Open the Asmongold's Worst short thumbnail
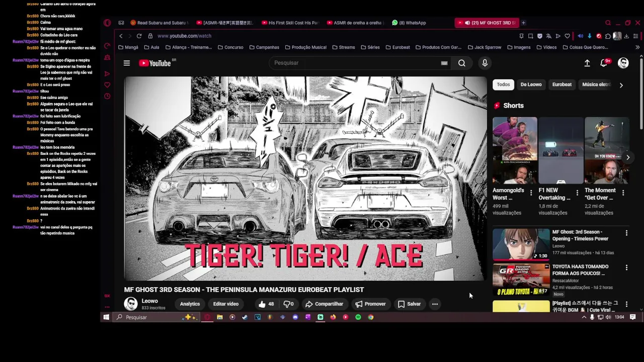Viewport: 644px width, 362px height. pos(515,150)
